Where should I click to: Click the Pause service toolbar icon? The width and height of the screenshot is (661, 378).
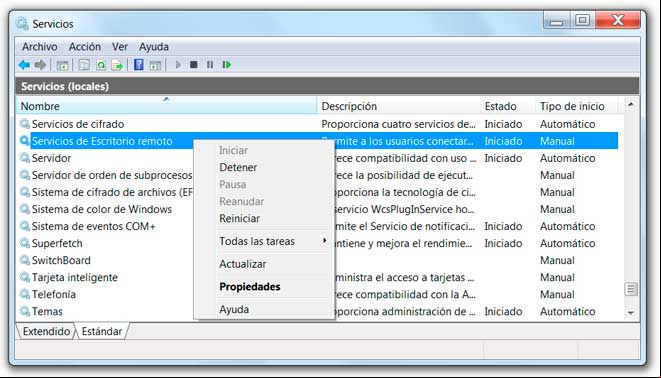pos(210,65)
